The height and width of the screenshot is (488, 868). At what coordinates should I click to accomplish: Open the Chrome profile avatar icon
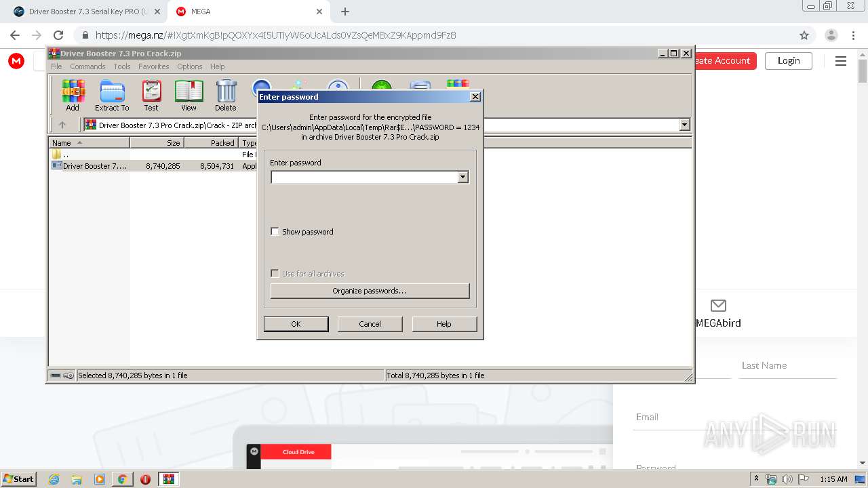click(x=831, y=35)
